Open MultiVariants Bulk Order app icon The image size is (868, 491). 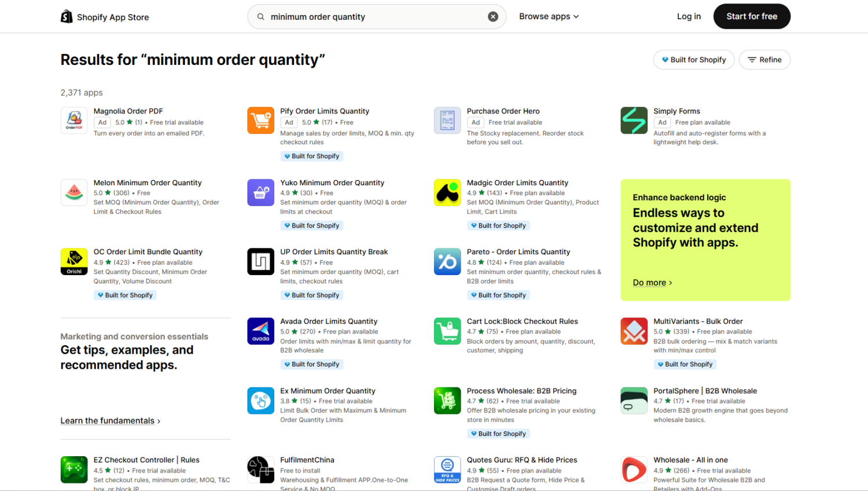tap(634, 331)
